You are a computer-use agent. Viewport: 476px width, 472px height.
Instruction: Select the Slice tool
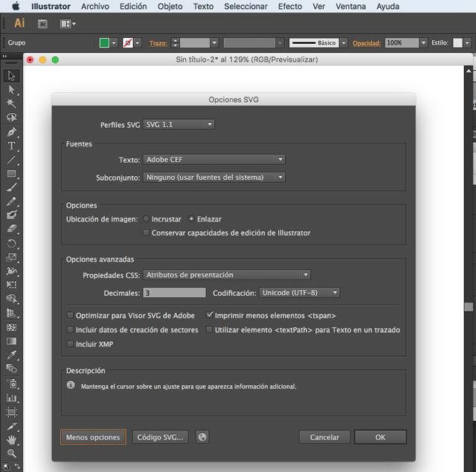point(12,426)
